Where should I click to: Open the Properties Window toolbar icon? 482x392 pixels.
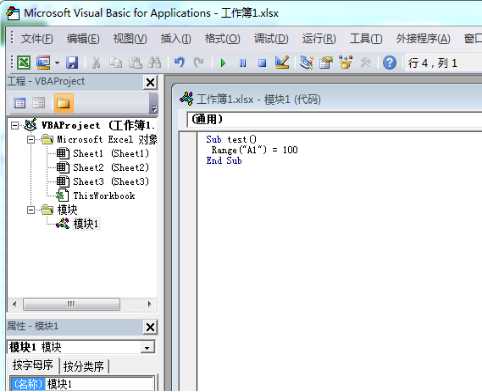click(326, 62)
